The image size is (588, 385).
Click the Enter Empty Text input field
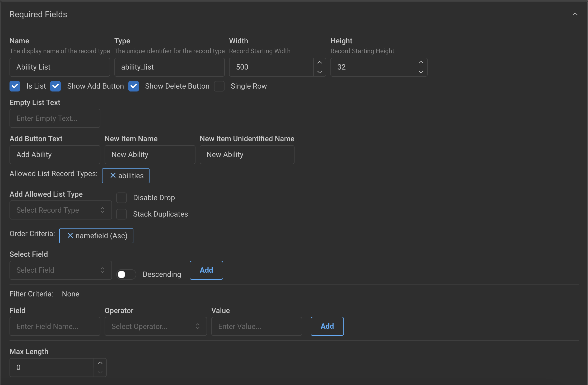click(55, 118)
